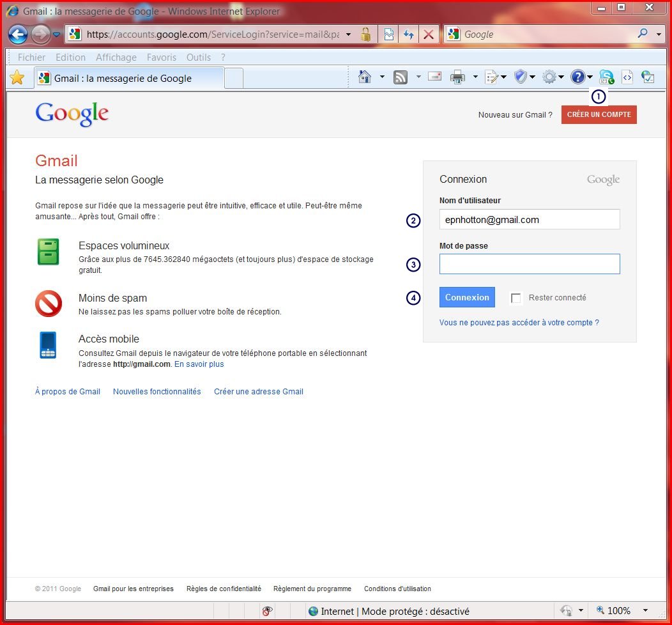672x625 pixels.
Task: Click the CRÉER UN COMPTE button
Action: pyautogui.click(x=599, y=115)
